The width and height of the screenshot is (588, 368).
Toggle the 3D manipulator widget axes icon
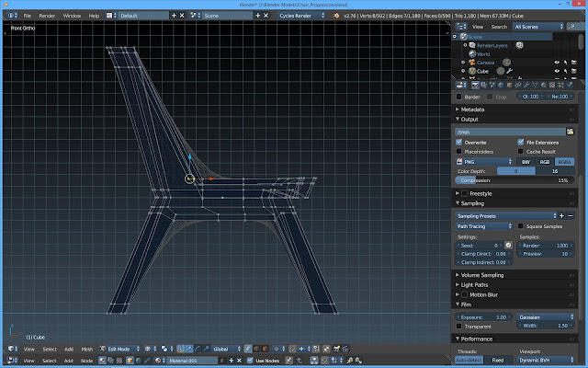(x=180, y=349)
